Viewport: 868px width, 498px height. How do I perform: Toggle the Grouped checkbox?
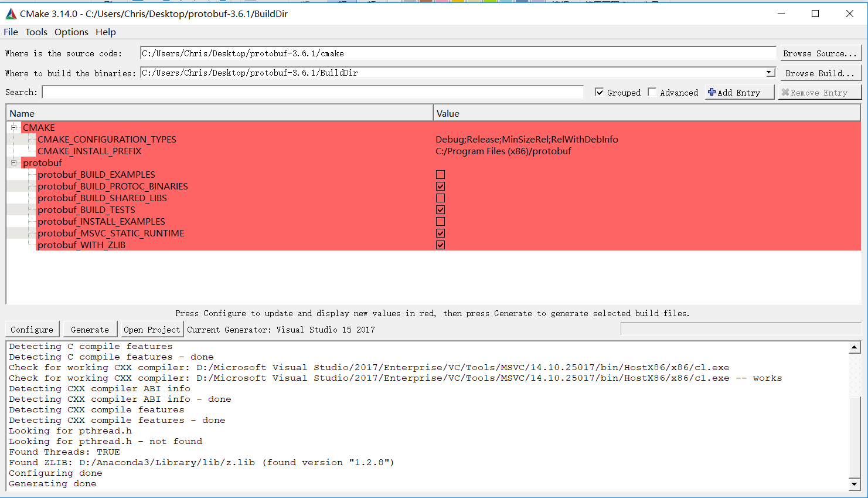pos(599,92)
